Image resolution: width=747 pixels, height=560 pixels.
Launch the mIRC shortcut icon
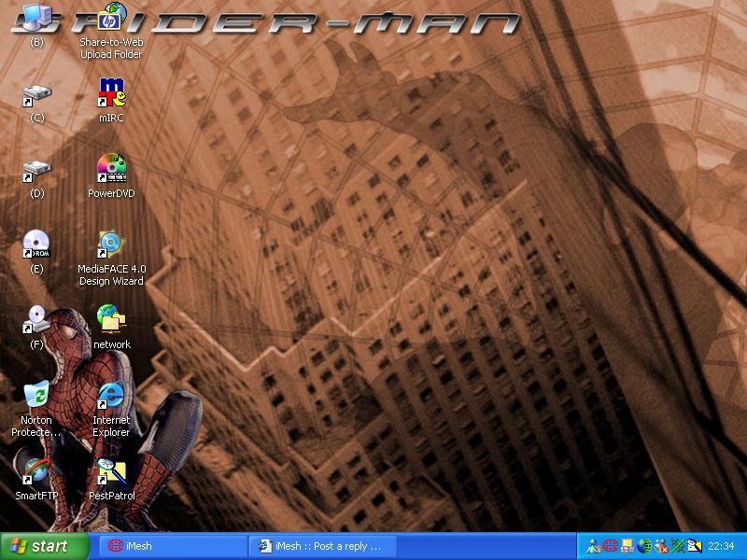click(x=111, y=92)
